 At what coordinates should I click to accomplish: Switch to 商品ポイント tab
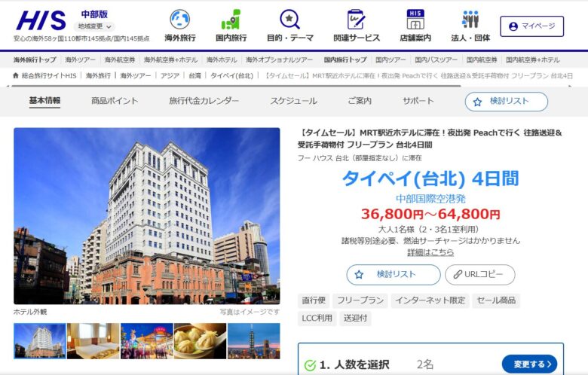[x=115, y=101]
